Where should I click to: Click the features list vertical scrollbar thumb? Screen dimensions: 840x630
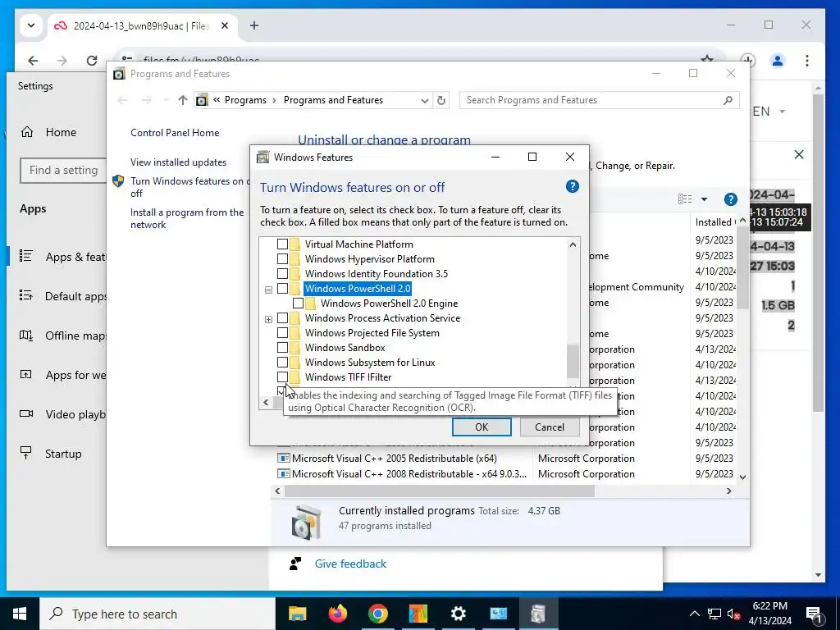tap(573, 362)
